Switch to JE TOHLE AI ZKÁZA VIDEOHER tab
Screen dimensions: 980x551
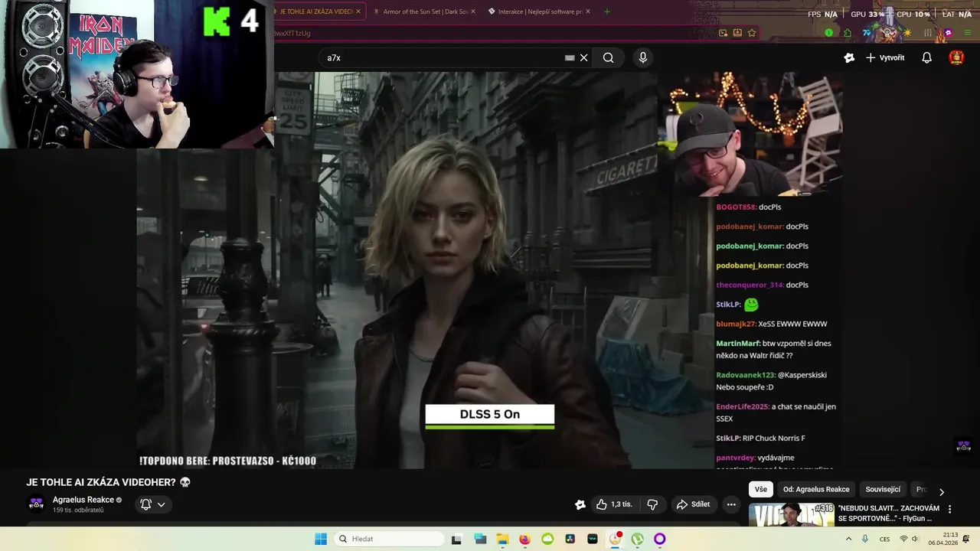315,11
